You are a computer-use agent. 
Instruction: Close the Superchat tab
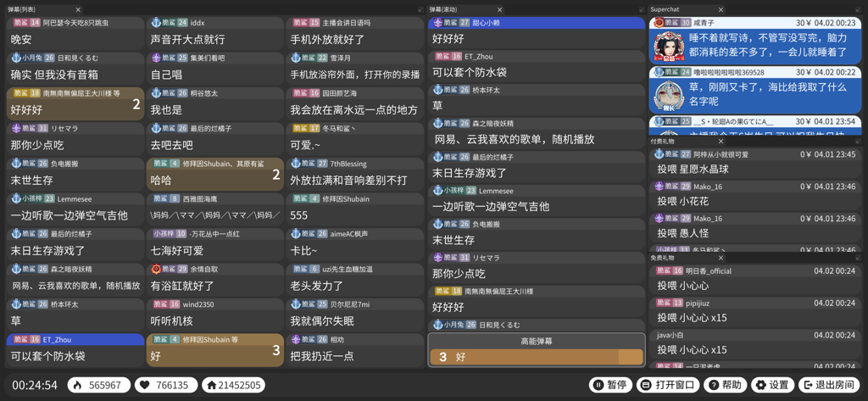click(721, 9)
